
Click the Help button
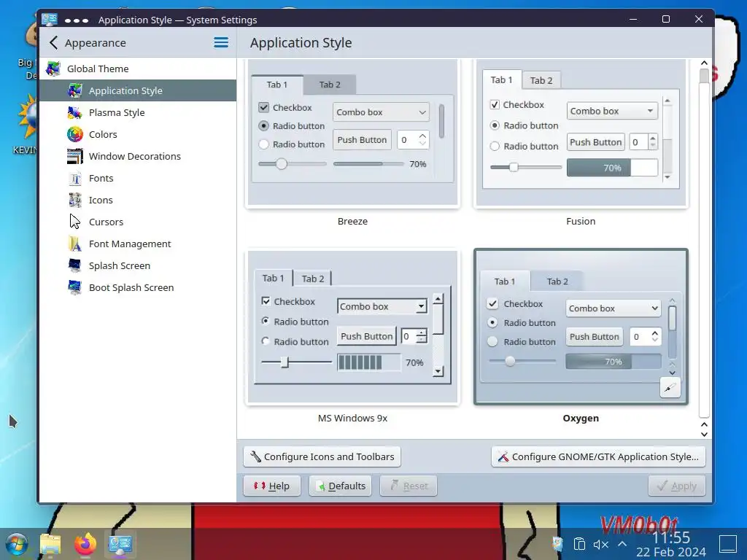click(x=272, y=486)
